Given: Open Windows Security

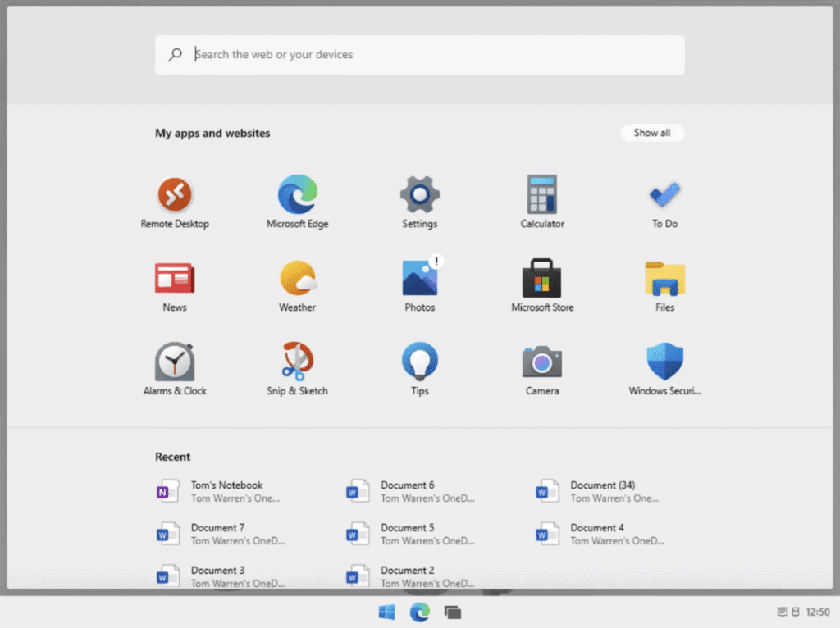Looking at the screenshot, I should (664, 370).
